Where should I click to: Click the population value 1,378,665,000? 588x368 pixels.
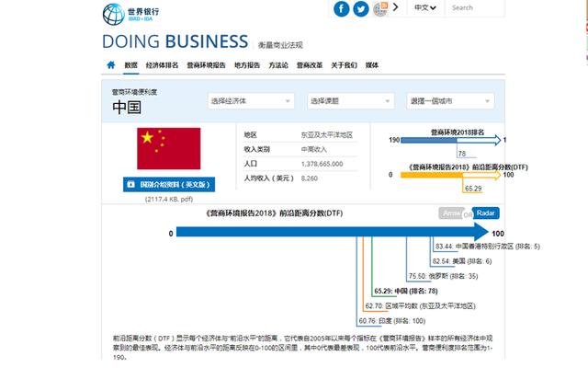(322, 164)
